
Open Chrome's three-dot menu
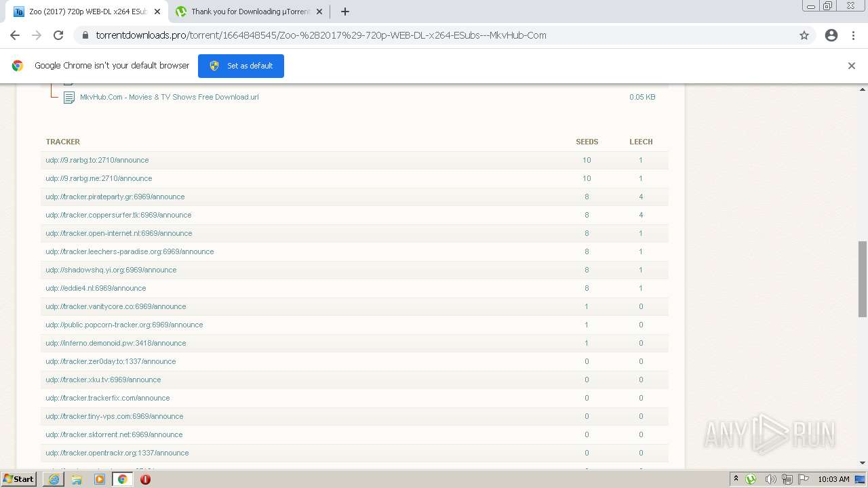coord(853,35)
